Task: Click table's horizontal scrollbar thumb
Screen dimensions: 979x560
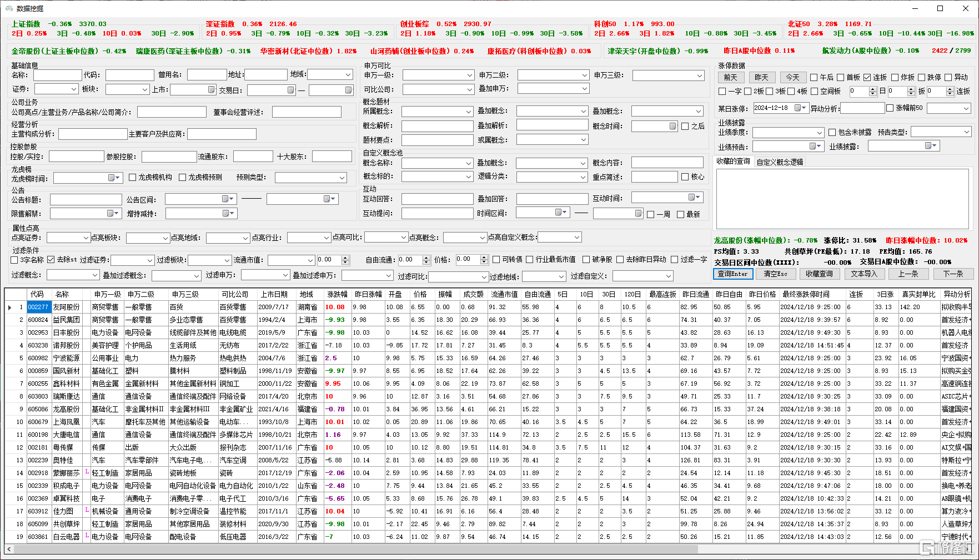Action: click(355, 549)
